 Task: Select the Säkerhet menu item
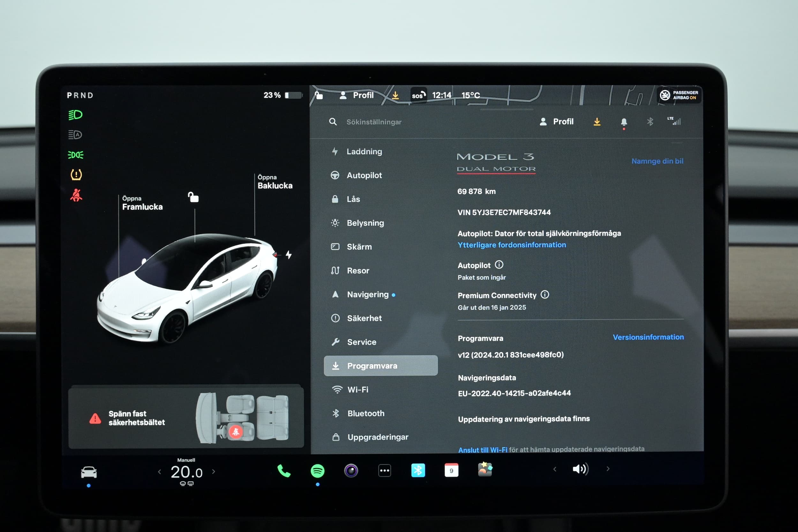[356, 318]
